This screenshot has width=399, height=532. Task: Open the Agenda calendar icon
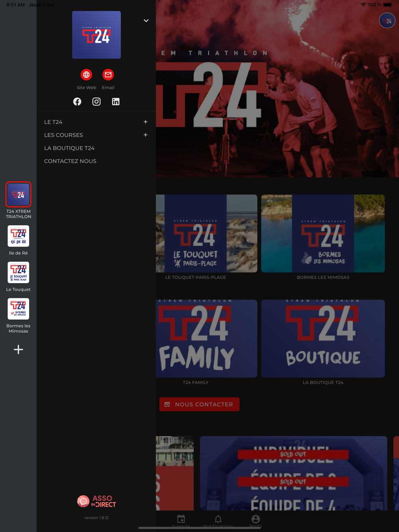[x=181, y=519]
